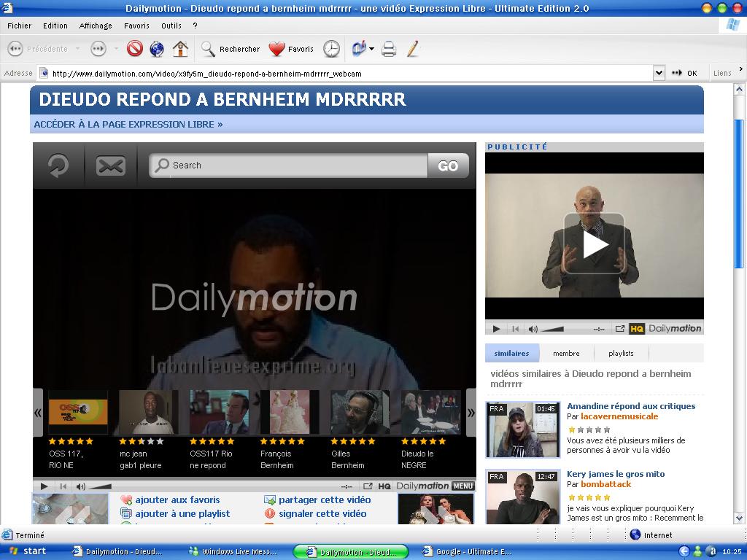
Task: Click the replay icon in video player
Action: point(58,166)
